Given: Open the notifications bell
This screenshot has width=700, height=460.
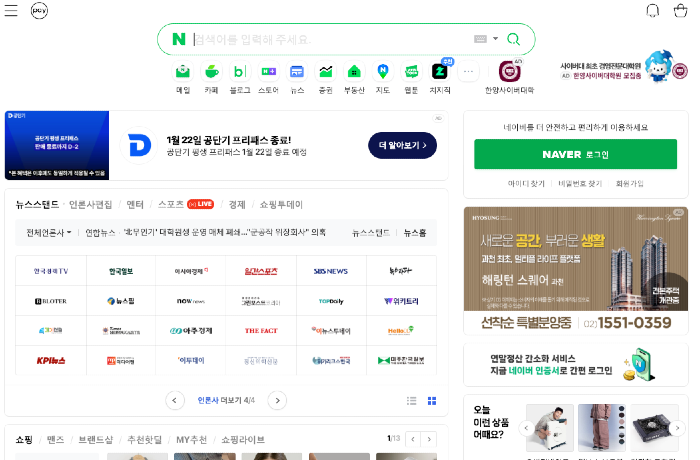Looking at the screenshot, I should click(x=653, y=10).
